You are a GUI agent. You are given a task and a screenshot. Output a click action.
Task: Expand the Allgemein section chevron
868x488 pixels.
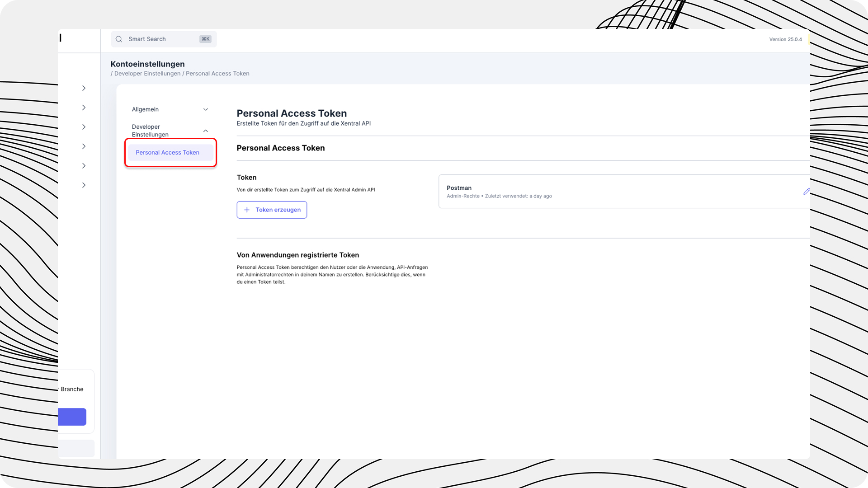coord(206,110)
